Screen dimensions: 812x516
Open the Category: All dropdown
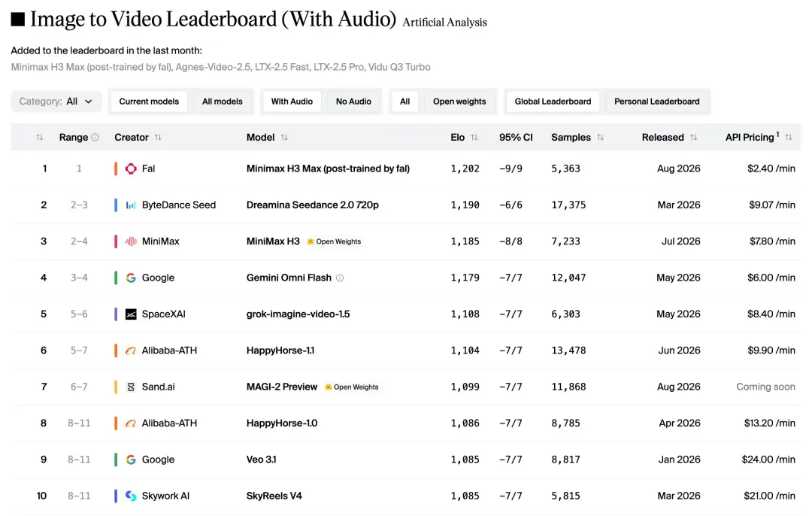click(56, 102)
